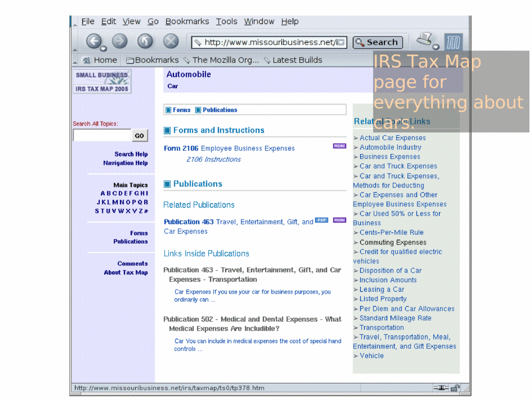Image resolution: width=532 pixels, height=400 pixels.
Task: Open the Back button history dropdown arrow
Action: click(x=103, y=48)
